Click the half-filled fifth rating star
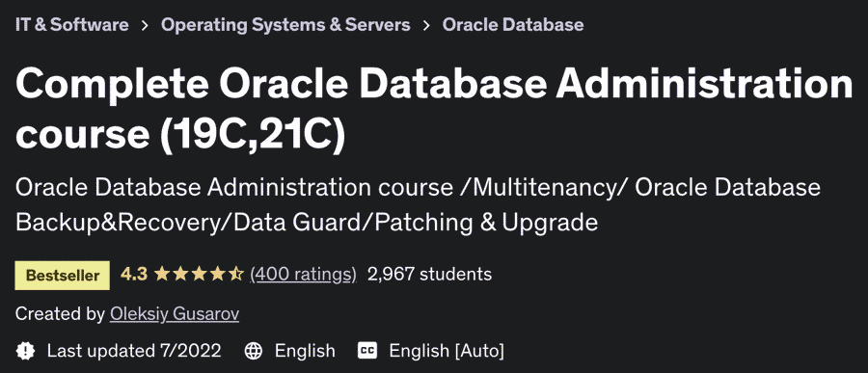 [236, 274]
